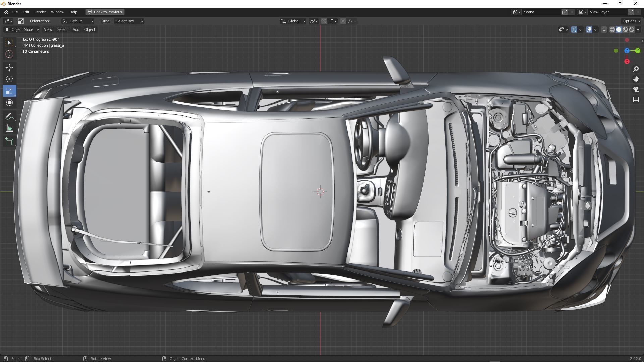Choose the Move tool in toolbar
Image resolution: width=644 pixels, height=362 pixels.
coord(9,68)
